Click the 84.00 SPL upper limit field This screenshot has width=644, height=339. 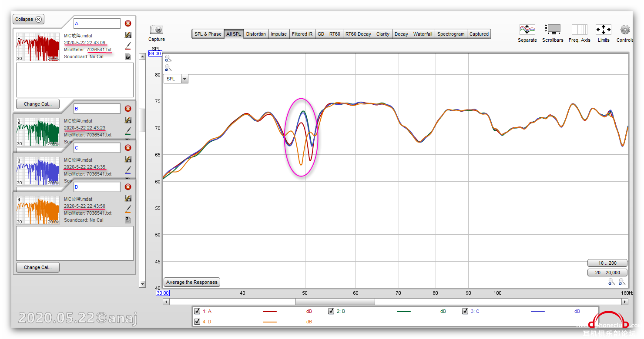[155, 53]
